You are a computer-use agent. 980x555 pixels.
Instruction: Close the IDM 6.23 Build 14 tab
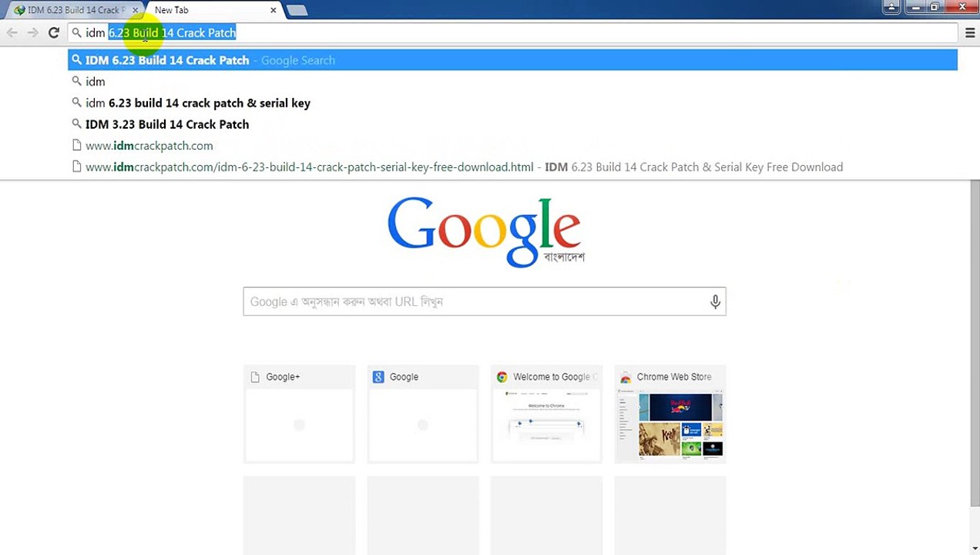136,10
